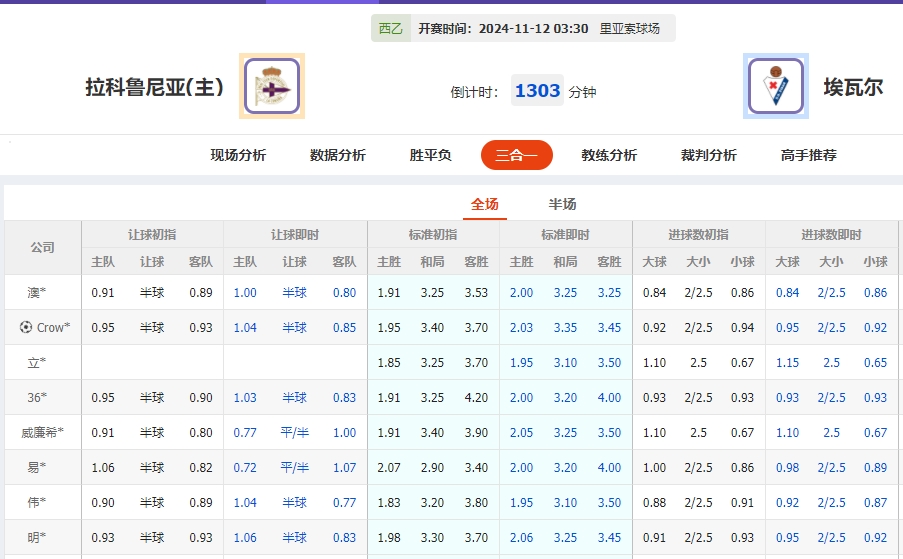903x559 pixels.
Task: Click 澳* live home win odds 2.00
Action: (x=521, y=293)
